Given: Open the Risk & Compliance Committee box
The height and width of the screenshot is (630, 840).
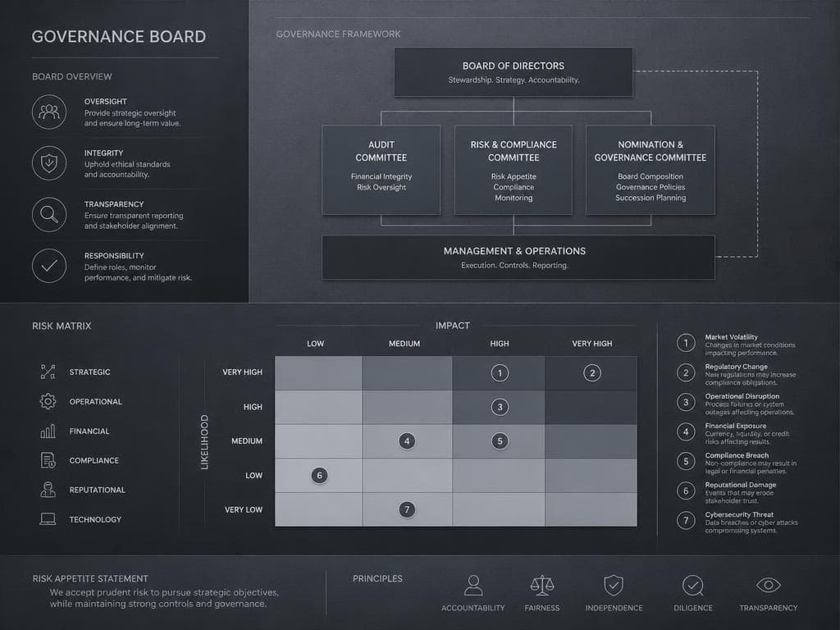Looking at the screenshot, I should [x=514, y=170].
